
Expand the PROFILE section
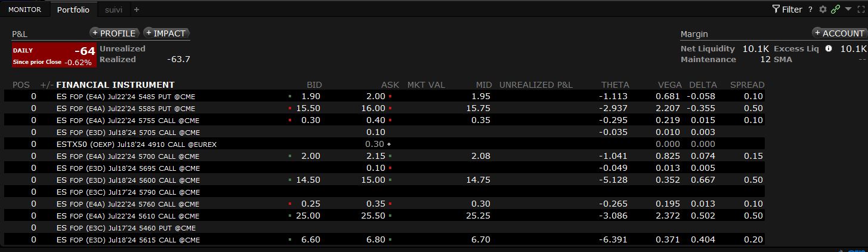click(114, 33)
